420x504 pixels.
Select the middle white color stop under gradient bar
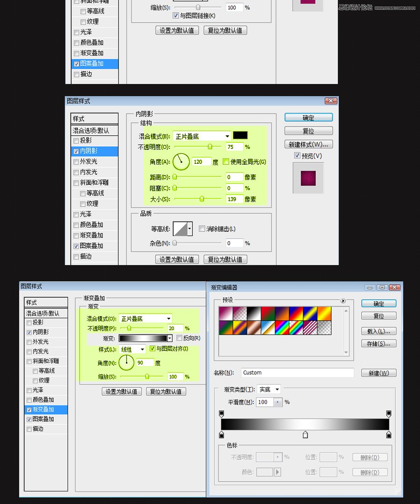pos(305,435)
